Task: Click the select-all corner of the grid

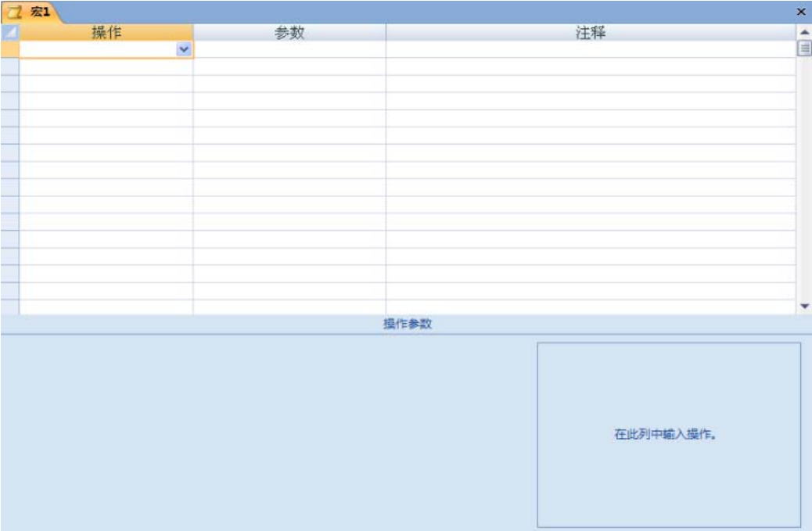Action: tap(9, 32)
